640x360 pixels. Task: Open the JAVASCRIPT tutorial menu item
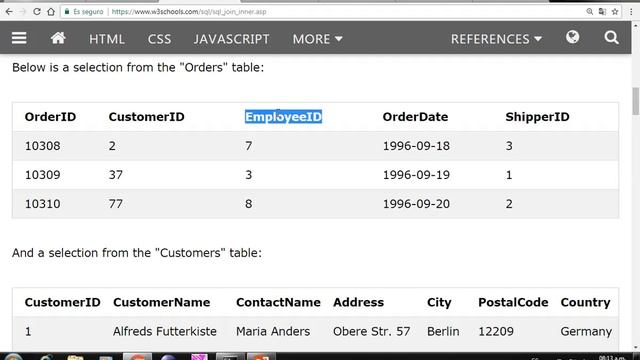point(231,39)
